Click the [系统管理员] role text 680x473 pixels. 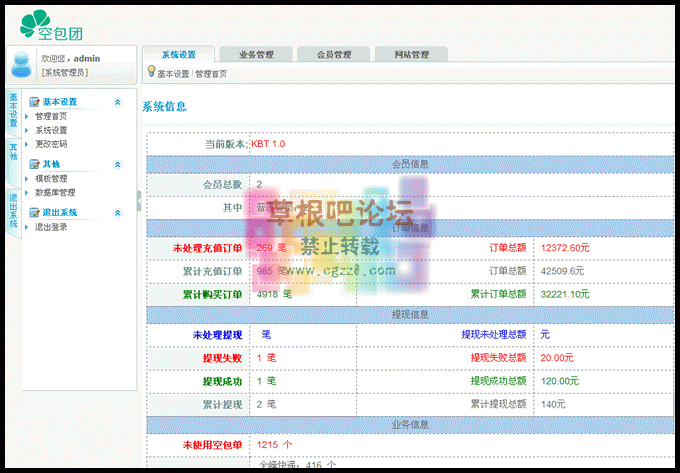click(65, 72)
